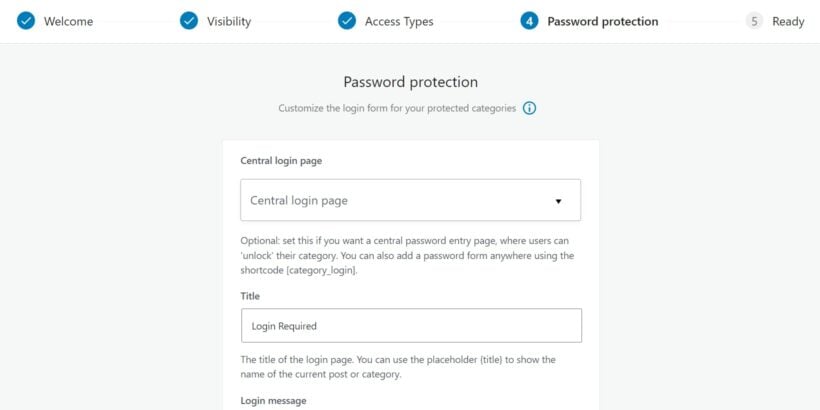Image resolution: width=820 pixels, height=410 pixels.
Task: Go back to the Welcome step label
Action: pos(69,21)
